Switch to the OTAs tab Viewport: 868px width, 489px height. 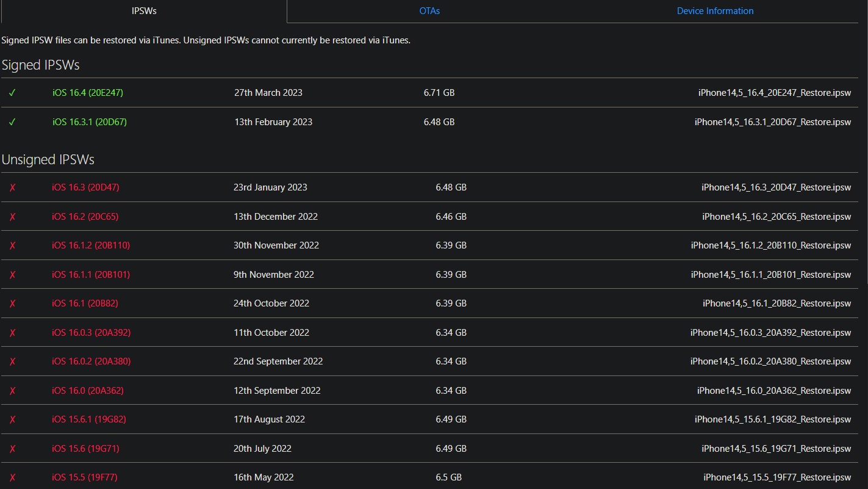(x=429, y=11)
